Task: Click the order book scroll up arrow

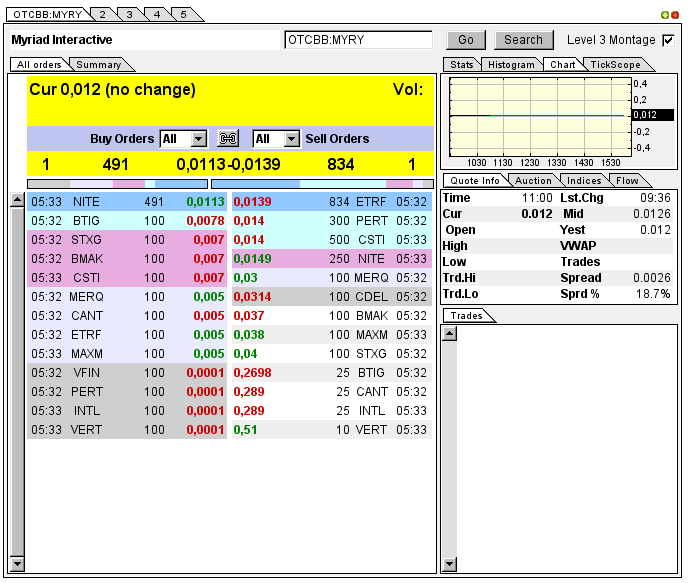Action: click(x=17, y=200)
